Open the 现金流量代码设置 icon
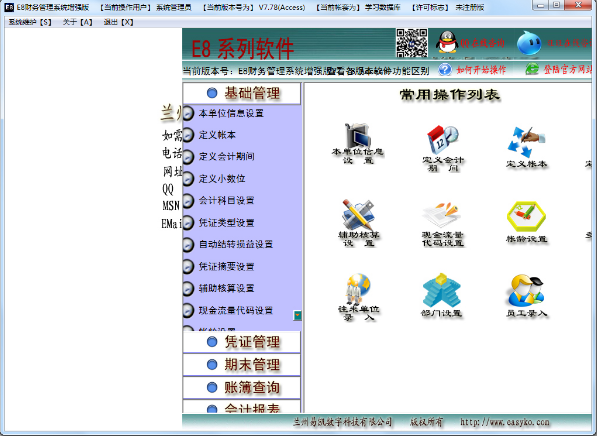Screen dimensions: 597x438 click(442, 224)
